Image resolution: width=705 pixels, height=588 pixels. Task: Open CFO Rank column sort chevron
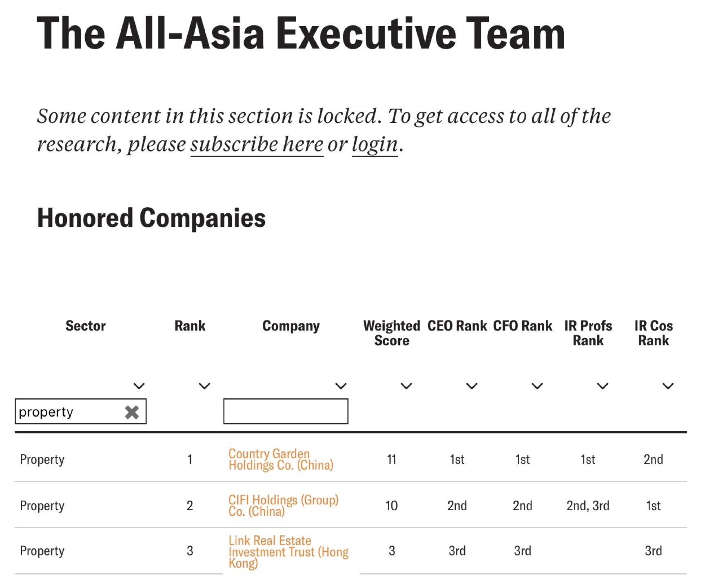pyautogui.click(x=537, y=386)
